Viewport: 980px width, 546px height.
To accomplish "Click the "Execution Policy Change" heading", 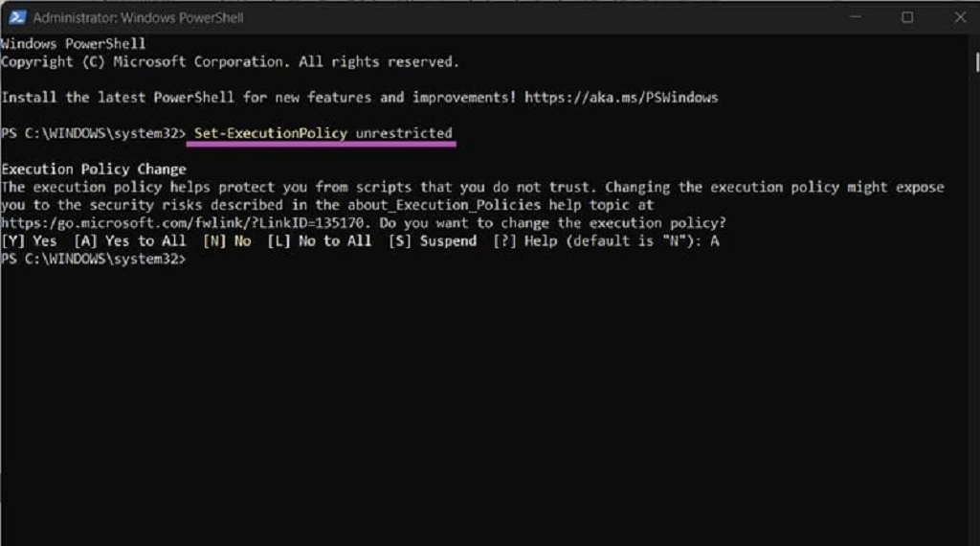I will coord(94,170).
